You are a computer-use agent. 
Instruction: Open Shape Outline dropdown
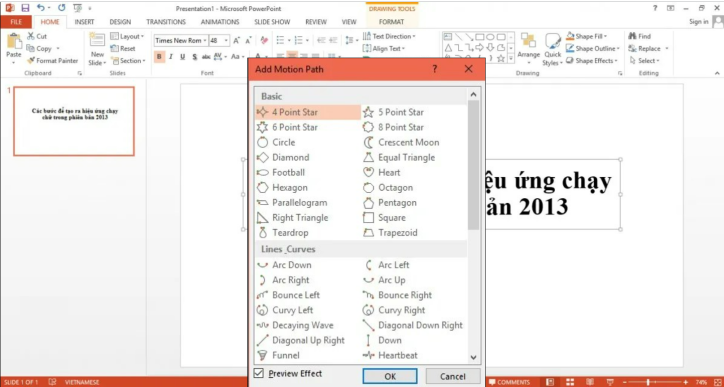click(x=593, y=48)
